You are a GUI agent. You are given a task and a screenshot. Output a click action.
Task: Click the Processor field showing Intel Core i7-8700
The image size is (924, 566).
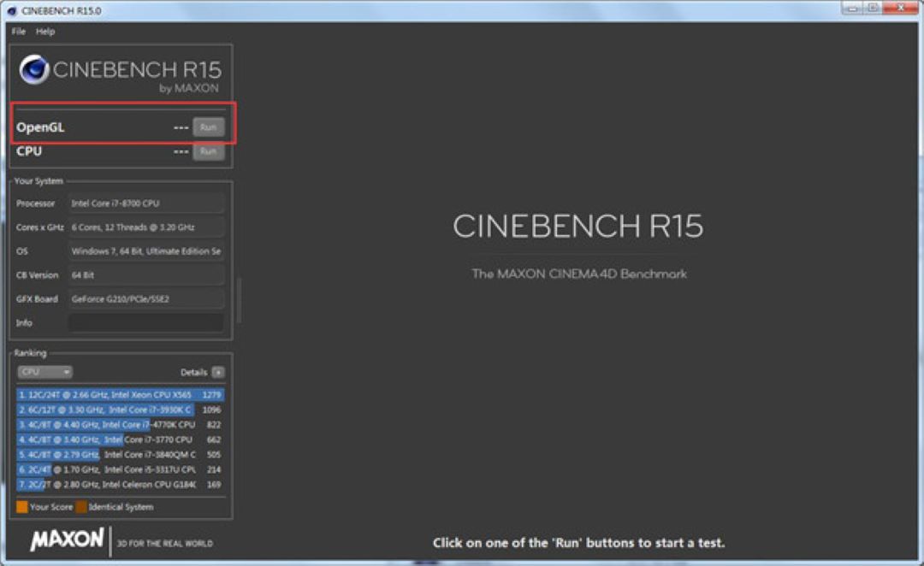[x=145, y=203]
